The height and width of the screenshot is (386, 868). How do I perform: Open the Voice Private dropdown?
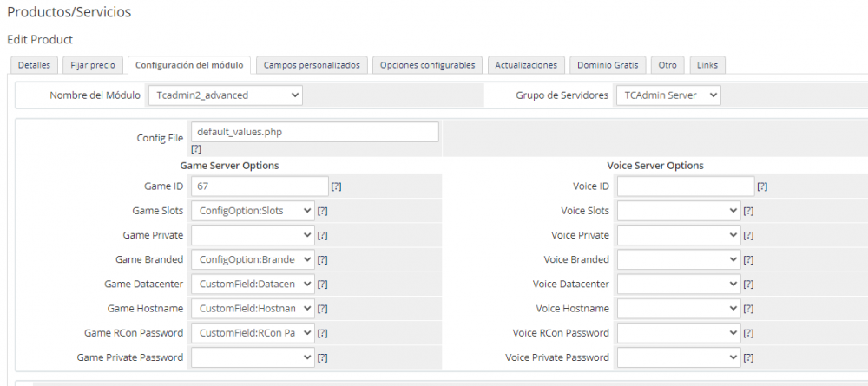[679, 235]
